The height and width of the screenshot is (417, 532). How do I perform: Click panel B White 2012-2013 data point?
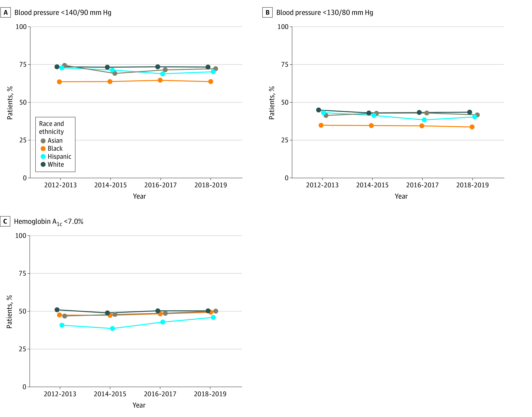coord(319,110)
